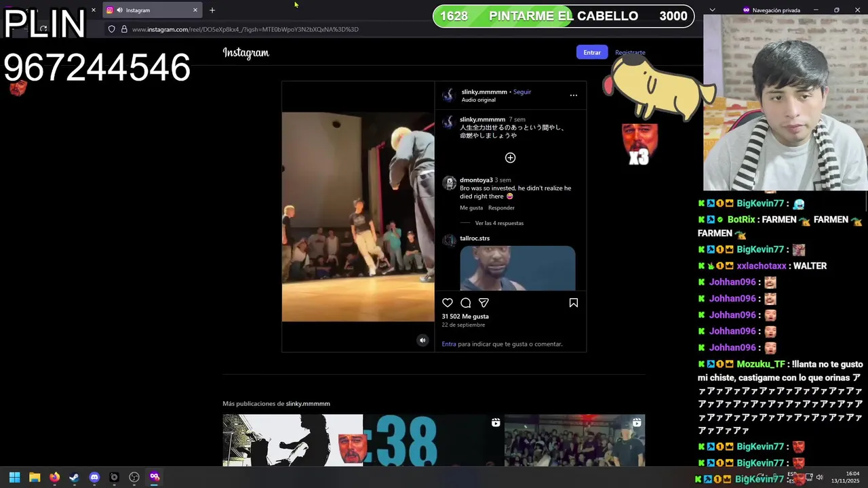Screen dimensions: 868x488
Task: Click the Navegación privada indicator
Action: pos(771,10)
